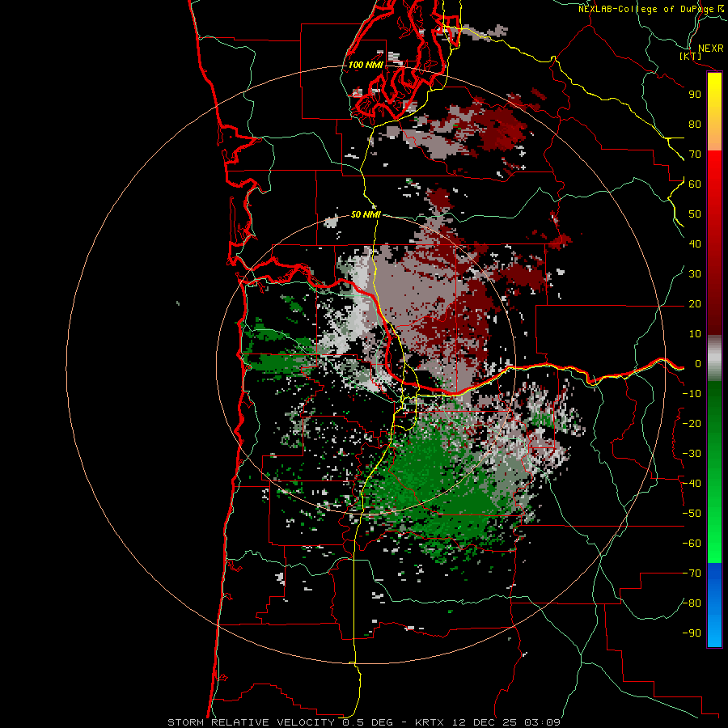Click the -90 value on the velocity scale
The width and height of the screenshot is (728, 728).
[x=692, y=633]
